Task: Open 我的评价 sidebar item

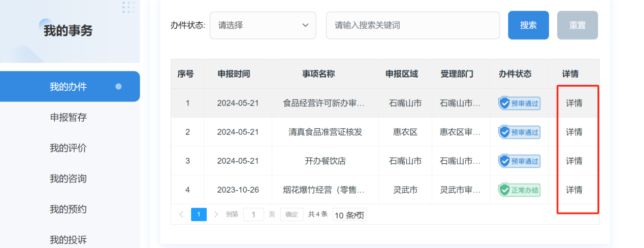Action: tap(69, 148)
